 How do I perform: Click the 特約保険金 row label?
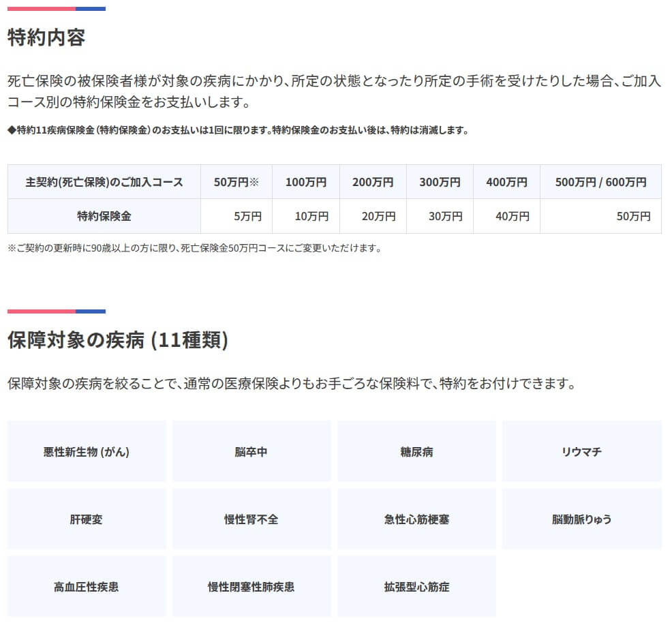coord(104,216)
